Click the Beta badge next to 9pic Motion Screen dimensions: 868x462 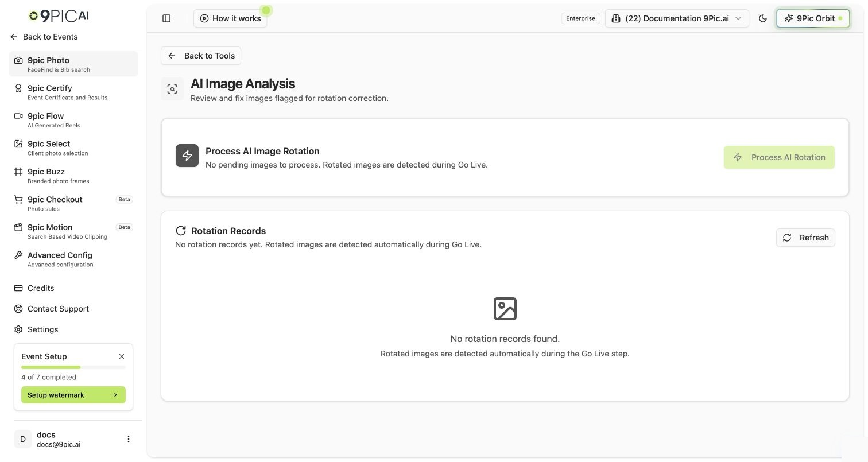pos(125,227)
